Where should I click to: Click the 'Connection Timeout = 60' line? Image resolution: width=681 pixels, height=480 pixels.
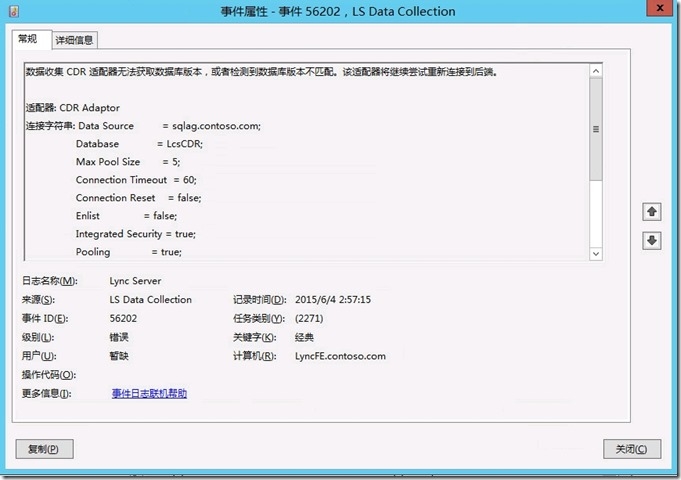tap(136, 180)
